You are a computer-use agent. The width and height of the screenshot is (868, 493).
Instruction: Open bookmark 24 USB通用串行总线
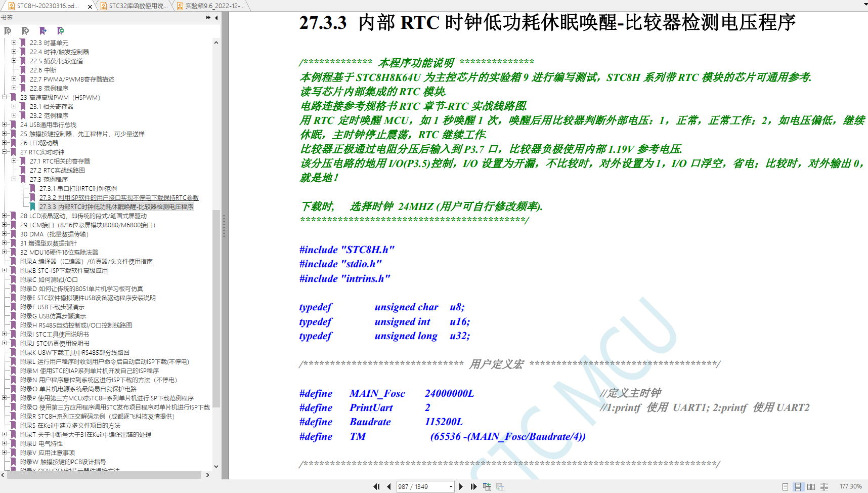pyautogui.click(x=48, y=125)
